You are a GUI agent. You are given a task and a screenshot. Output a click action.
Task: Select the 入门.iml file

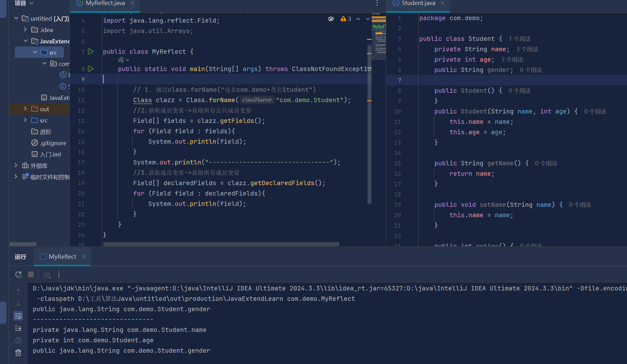click(46, 154)
